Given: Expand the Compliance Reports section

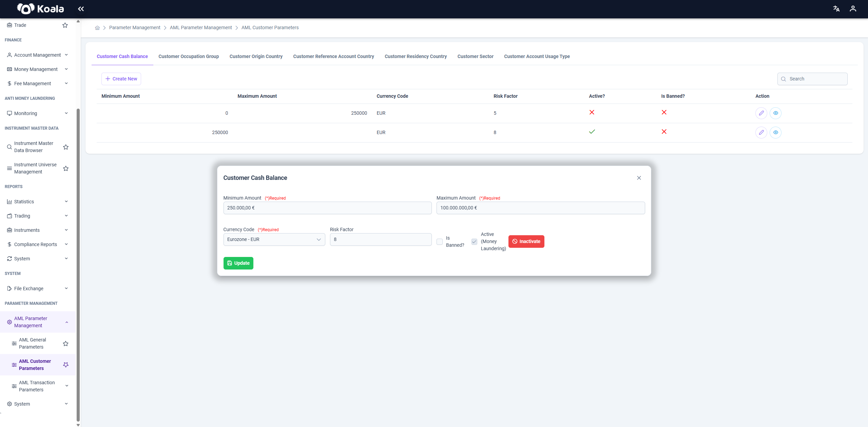Looking at the screenshot, I should [38, 244].
